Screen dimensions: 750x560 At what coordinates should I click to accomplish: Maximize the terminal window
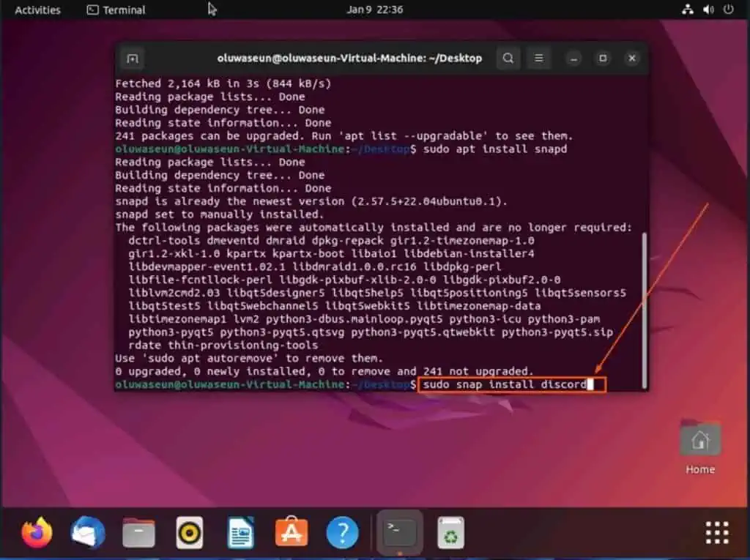coord(603,59)
